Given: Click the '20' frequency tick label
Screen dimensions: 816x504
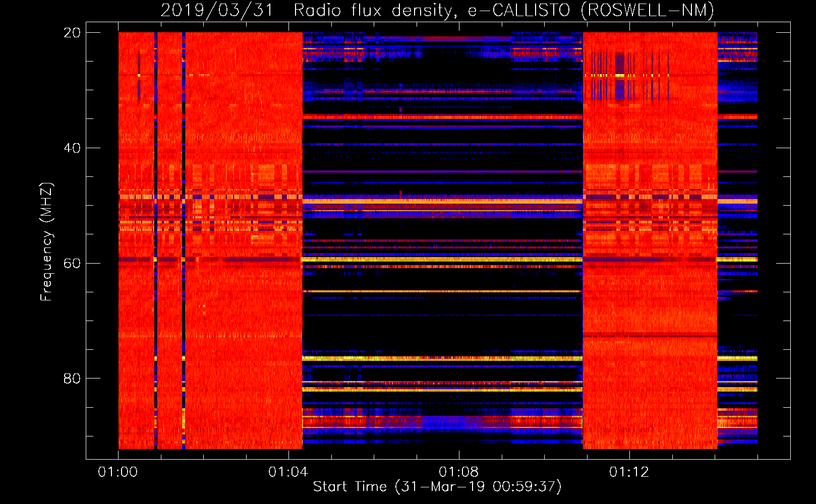Looking at the screenshot, I should pyautogui.click(x=72, y=33).
